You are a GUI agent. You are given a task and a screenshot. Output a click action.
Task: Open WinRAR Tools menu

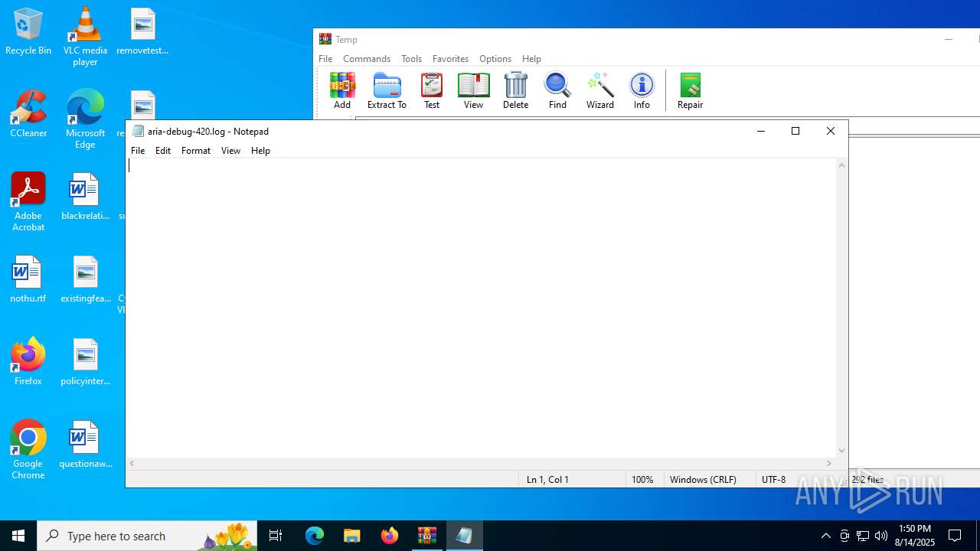pyautogui.click(x=411, y=59)
